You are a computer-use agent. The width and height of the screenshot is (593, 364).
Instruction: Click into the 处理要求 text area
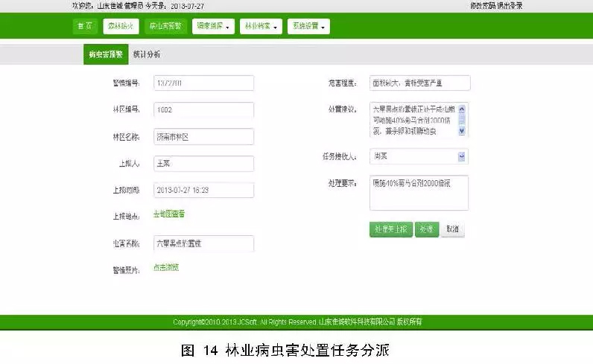(x=419, y=193)
